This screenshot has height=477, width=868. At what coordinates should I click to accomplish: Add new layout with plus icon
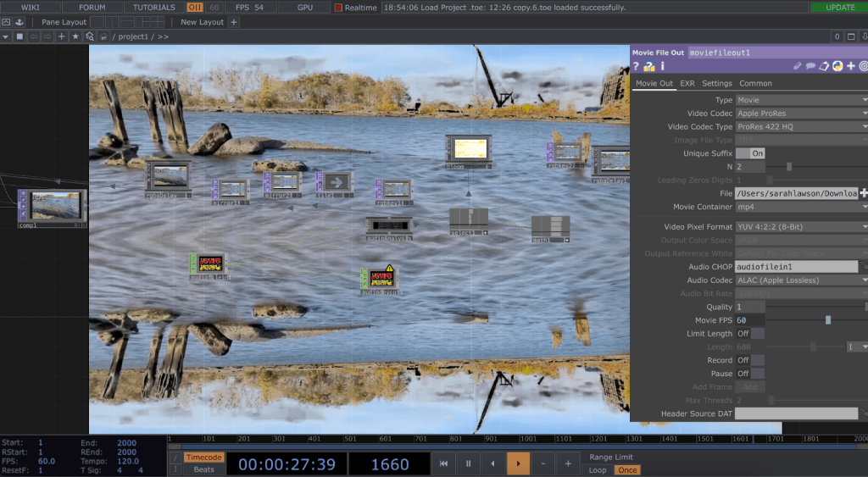pyautogui.click(x=234, y=22)
